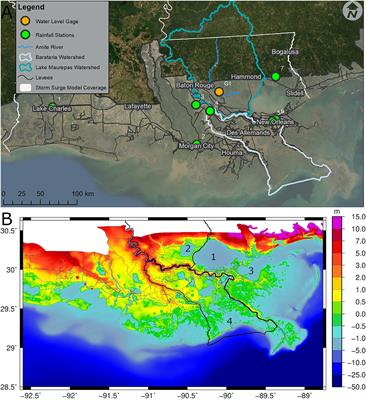Click the 'Legend' heading

point(31,7)
